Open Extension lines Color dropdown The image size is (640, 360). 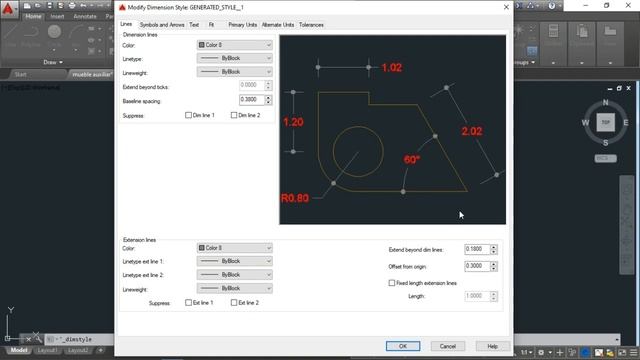click(235, 248)
